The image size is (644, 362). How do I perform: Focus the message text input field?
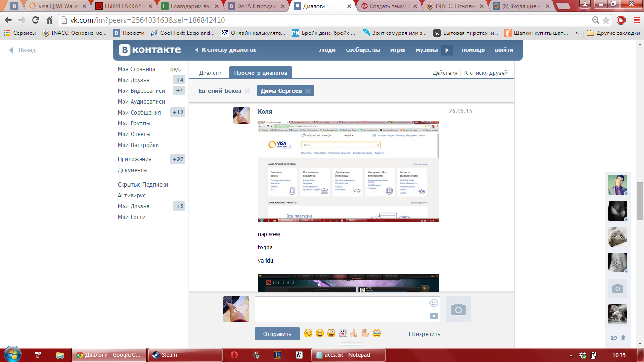[x=347, y=309]
